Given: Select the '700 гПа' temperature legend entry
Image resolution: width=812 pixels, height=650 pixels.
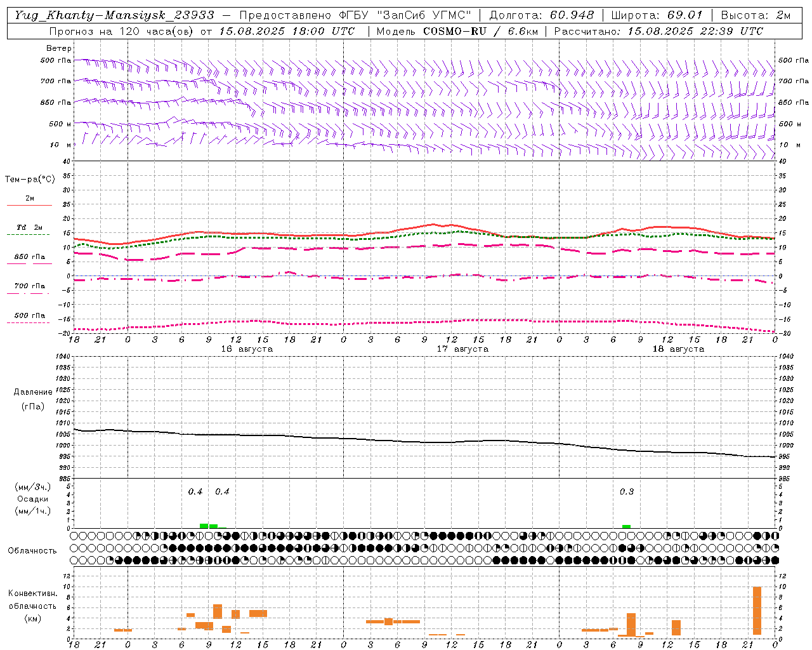Looking at the screenshot, I should click(x=29, y=286).
